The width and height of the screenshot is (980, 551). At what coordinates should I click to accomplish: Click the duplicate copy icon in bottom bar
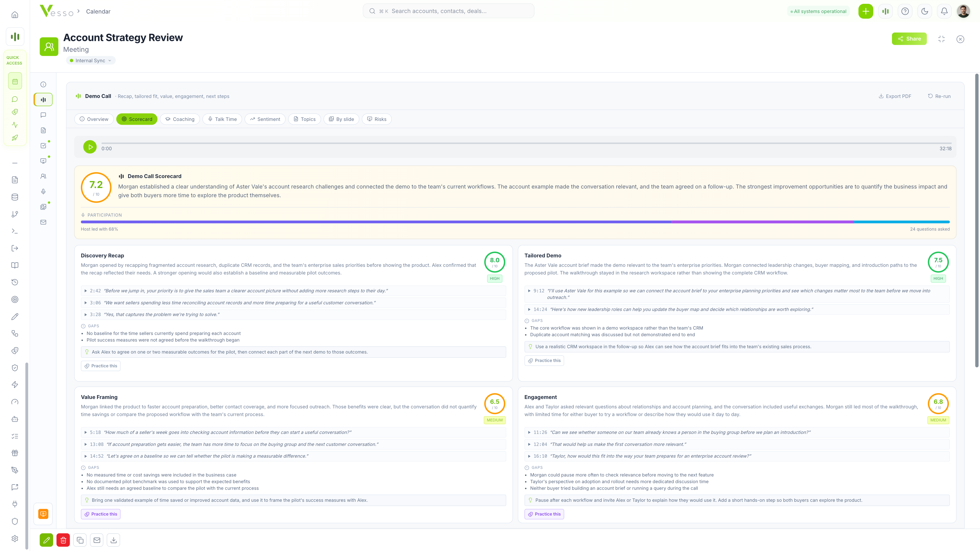pos(80,540)
